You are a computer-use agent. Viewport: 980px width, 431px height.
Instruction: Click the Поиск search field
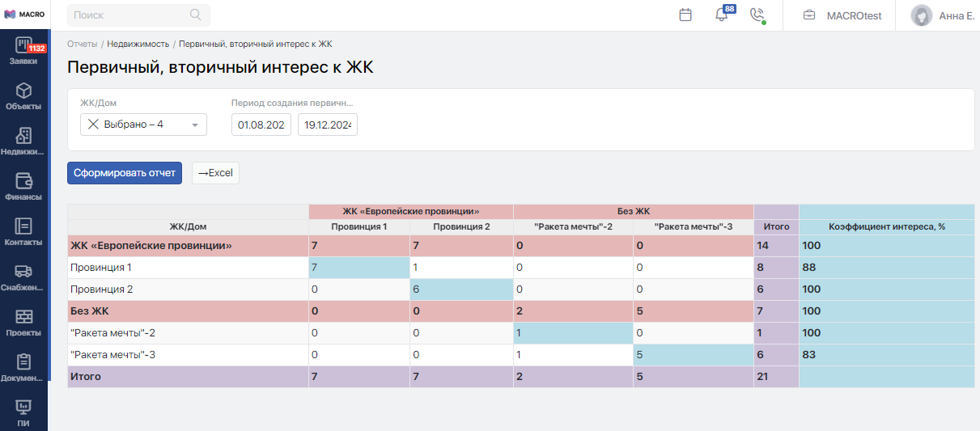click(134, 15)
